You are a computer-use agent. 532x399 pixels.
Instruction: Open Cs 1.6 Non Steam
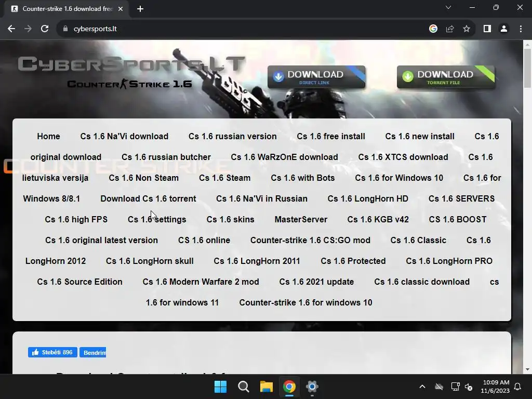click(x=143, y=178)
